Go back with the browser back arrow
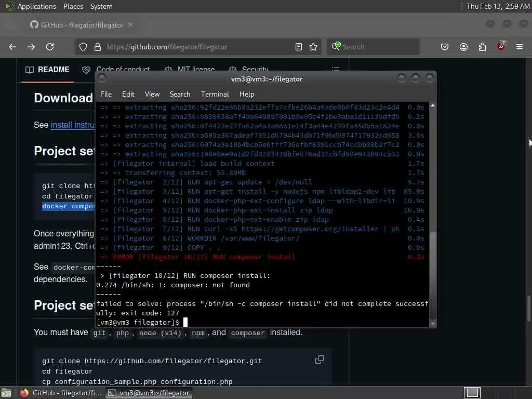532x399 pixels. pos(12,47)
